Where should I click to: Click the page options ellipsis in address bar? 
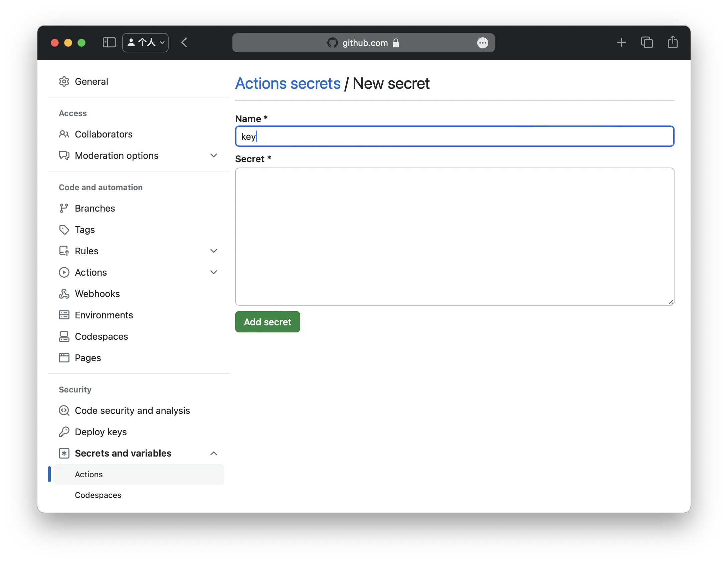click(482, 43)
